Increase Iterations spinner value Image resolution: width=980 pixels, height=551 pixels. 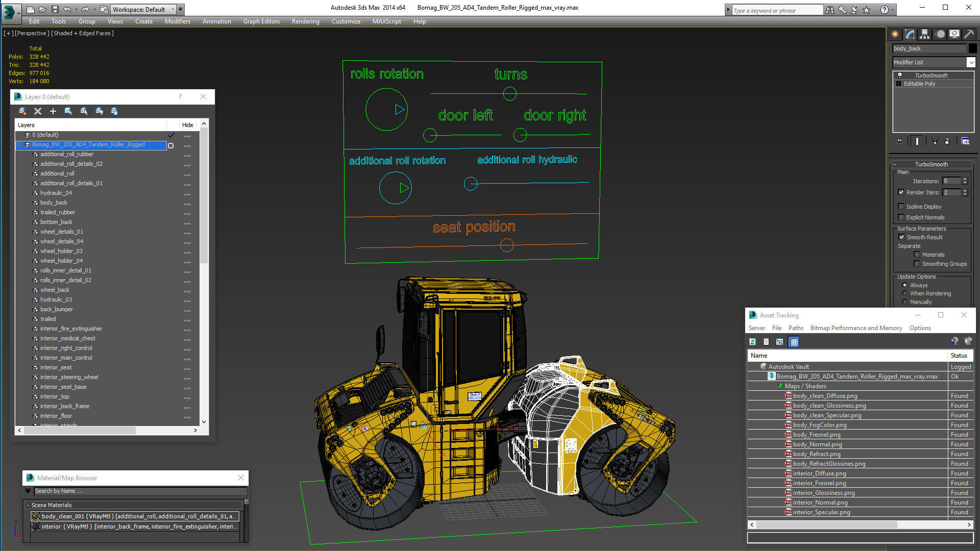[x=965, y=179]
